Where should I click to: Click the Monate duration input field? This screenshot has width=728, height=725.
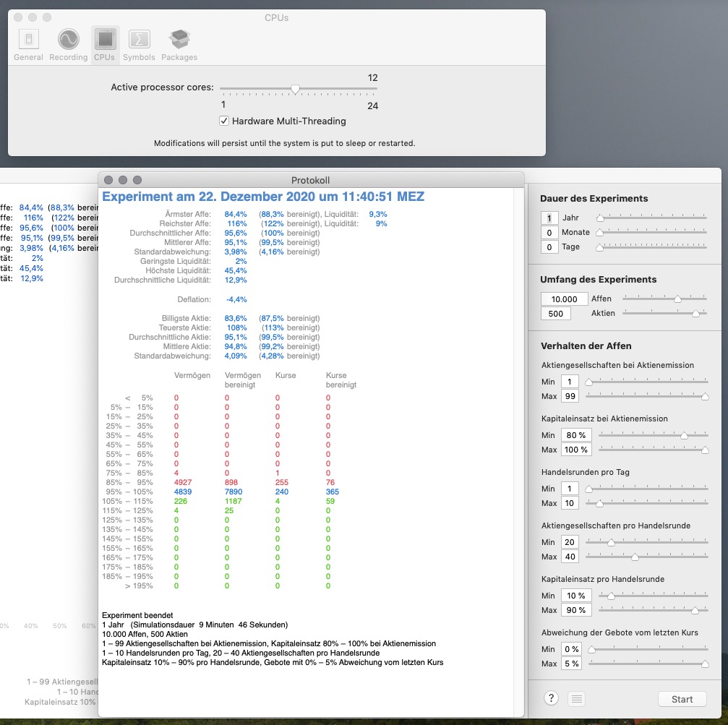pos(549,233)
